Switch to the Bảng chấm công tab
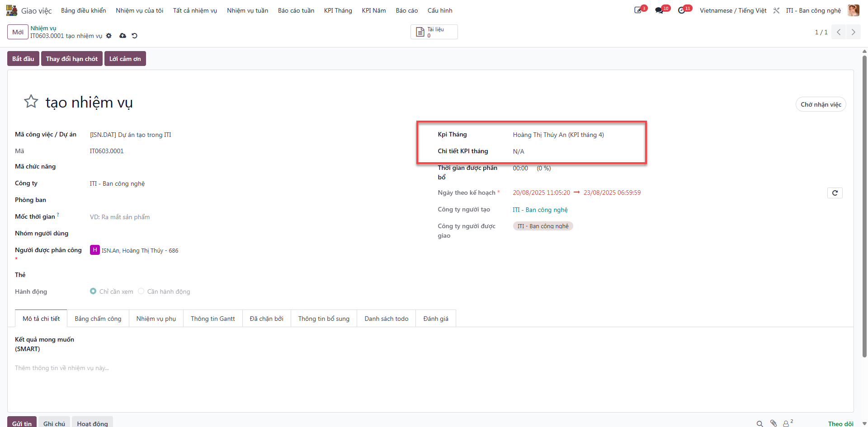Screen dimensions: 868x427 (x=98, y=319)
